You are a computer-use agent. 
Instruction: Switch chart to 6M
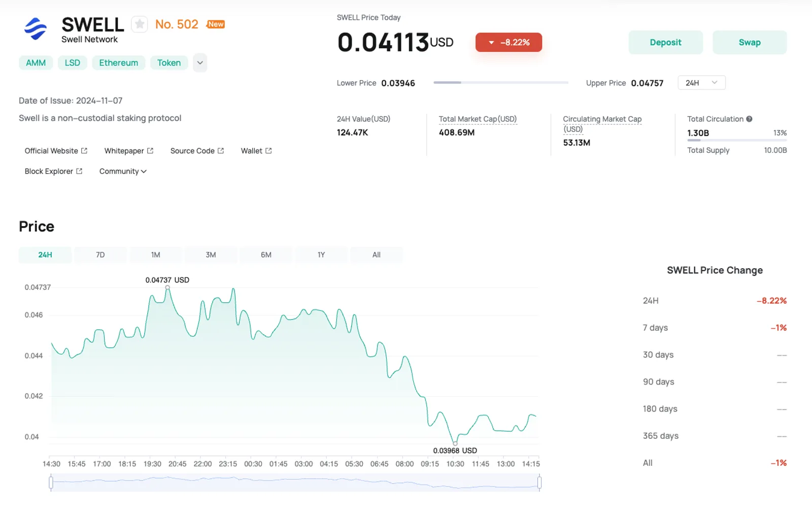(x=266, y=255)
